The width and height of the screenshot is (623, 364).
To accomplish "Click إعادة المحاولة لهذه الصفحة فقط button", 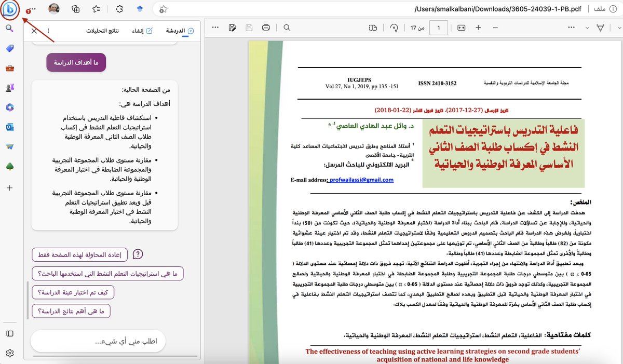I will tap(80, 254).
